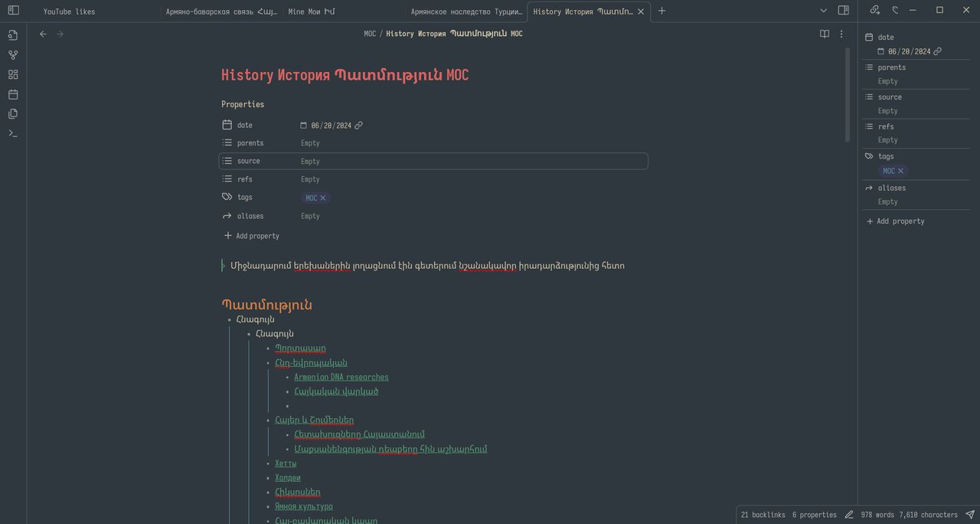Toggle the left sidebar panel icon
Viewport: 980px width, 524px height.
(13, 11)
